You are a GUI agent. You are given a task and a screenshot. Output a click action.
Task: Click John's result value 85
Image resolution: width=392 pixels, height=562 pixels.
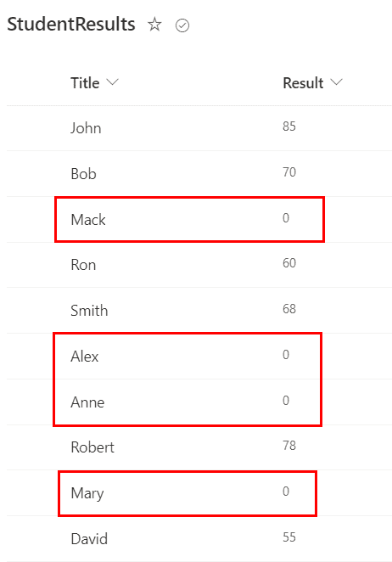click(x=289, y=126)
